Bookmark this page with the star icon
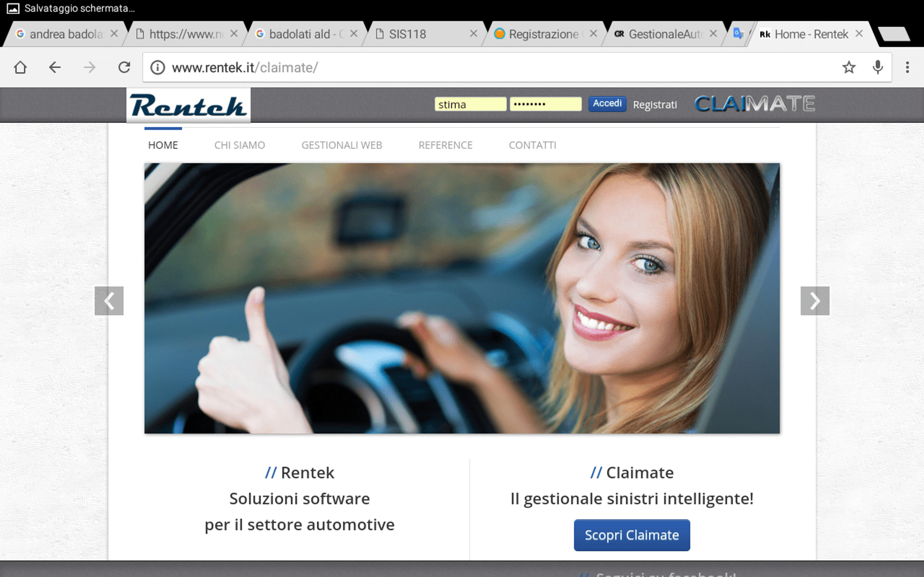Screen dimensions: 924x577 pyautogui.click(x=848, y=68)
